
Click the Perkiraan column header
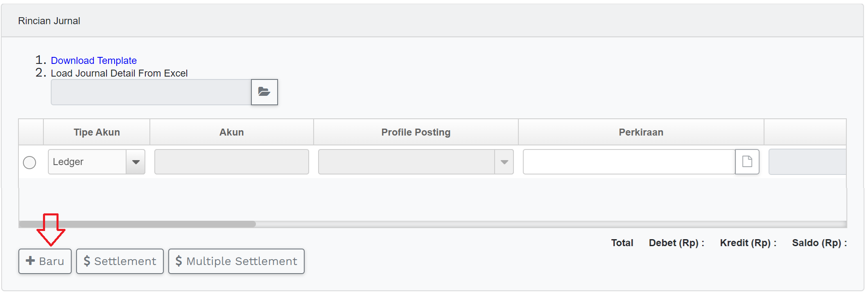coord(641,132)
